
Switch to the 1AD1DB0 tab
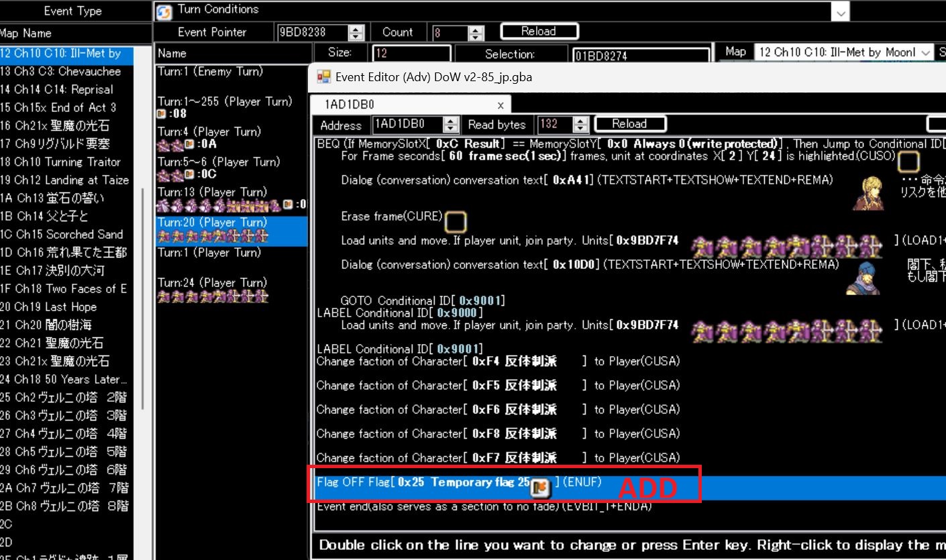tap(349, 105)
